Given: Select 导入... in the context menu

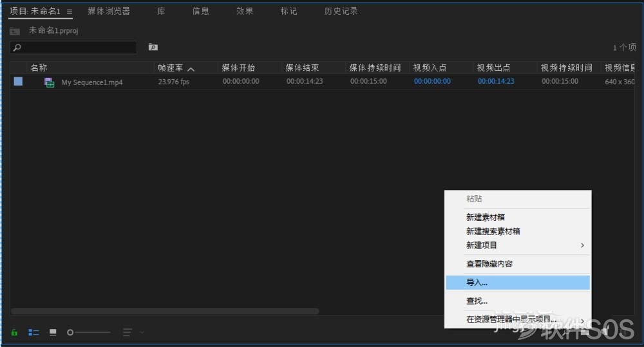Looking at the screenshot, I should pos(518,283).
